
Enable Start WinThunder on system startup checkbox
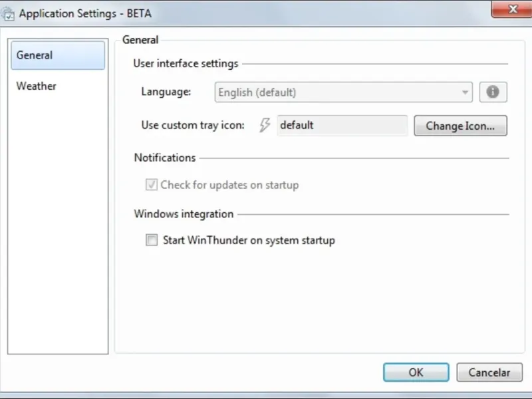152,240
